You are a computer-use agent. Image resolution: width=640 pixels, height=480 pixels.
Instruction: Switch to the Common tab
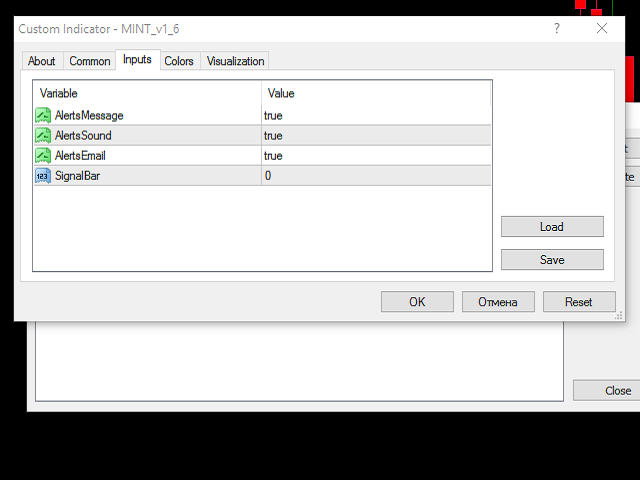pyautogui.click(x=90, y=61)
